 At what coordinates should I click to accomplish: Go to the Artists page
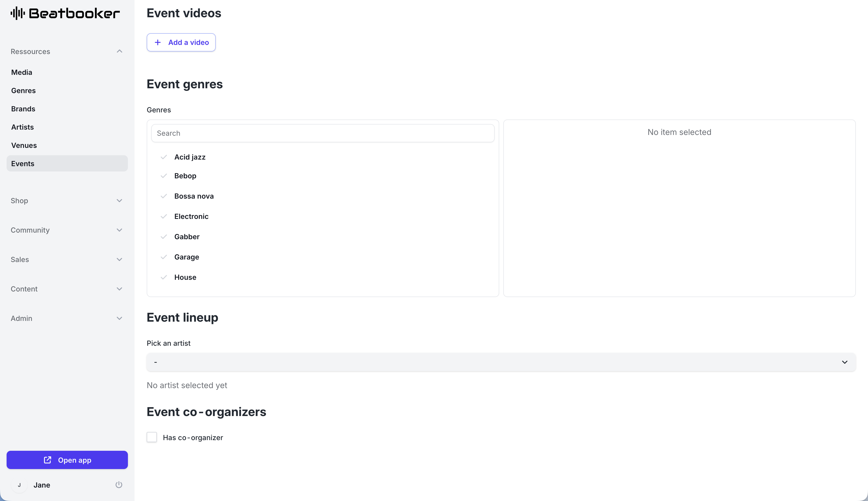pyautogui.click(x=22, y=127)
